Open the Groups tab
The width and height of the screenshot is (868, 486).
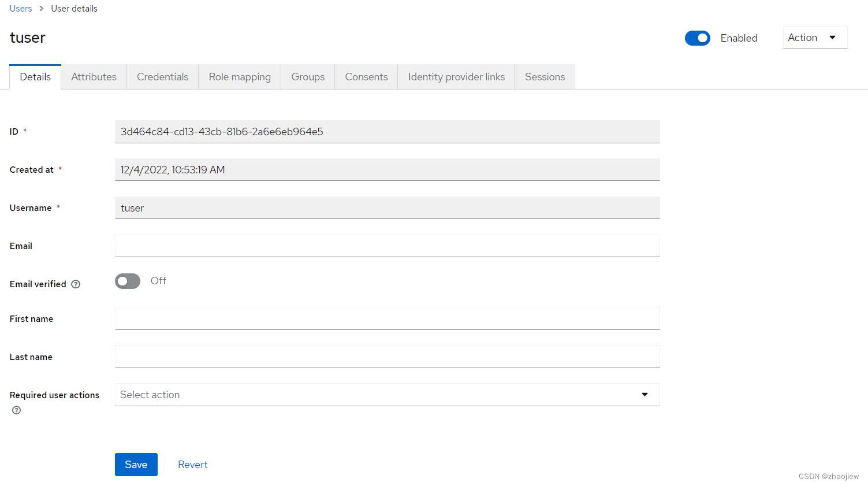click(308, 77)
